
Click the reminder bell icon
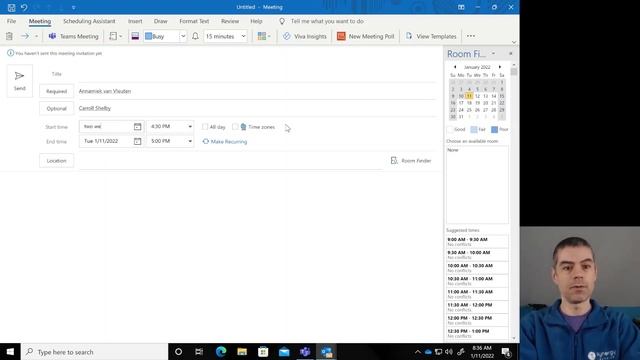click(x=196, y=36)
